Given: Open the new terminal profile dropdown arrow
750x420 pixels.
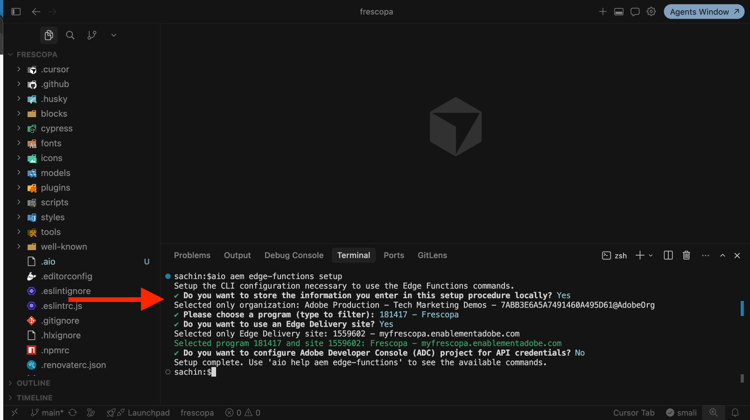Looking at the screenshot, I should pos(651,256).
